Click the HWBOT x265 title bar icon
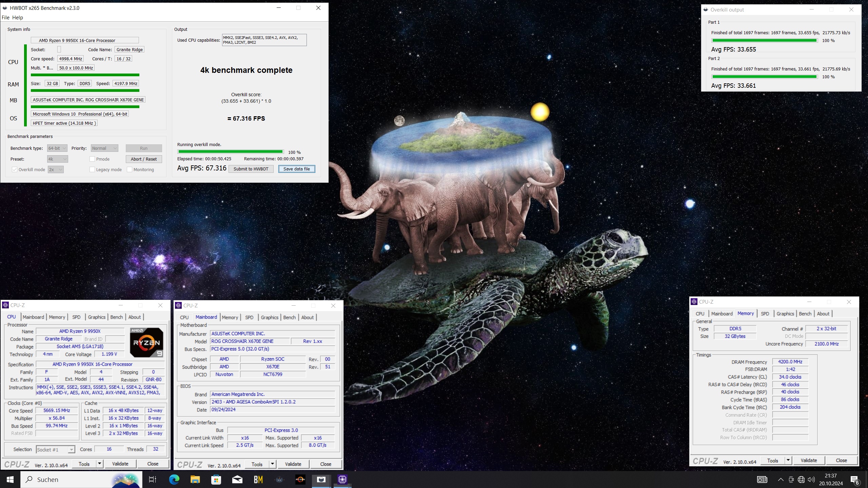Image resolution: width=868 pixels, height=488 pixels. point(5,8)
